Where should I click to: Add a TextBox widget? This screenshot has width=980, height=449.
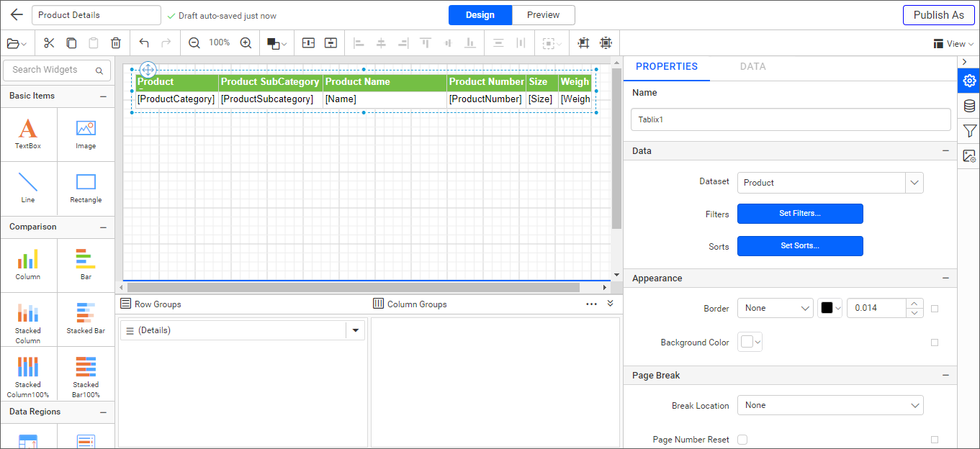coord(28,135)
